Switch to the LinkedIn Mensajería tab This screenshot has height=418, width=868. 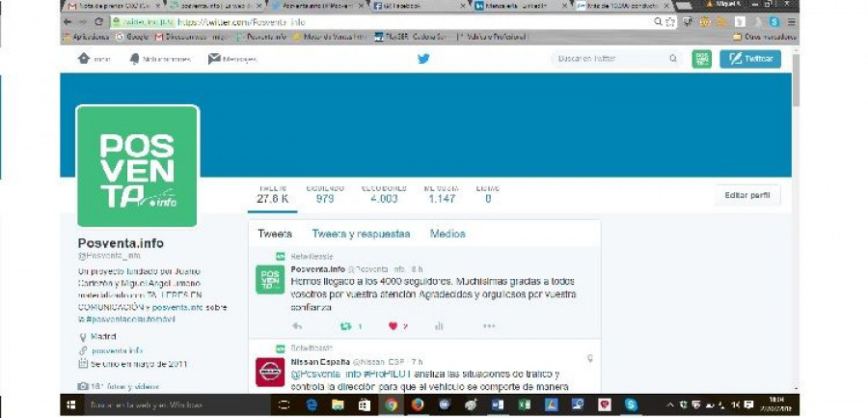[519, 6]
